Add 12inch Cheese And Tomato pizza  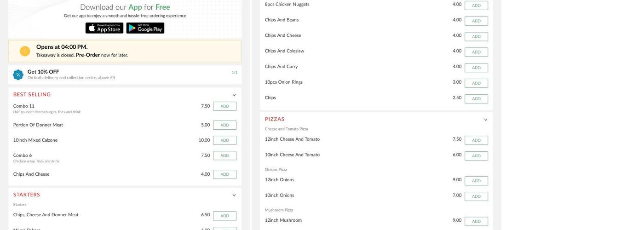click(476, 140)
